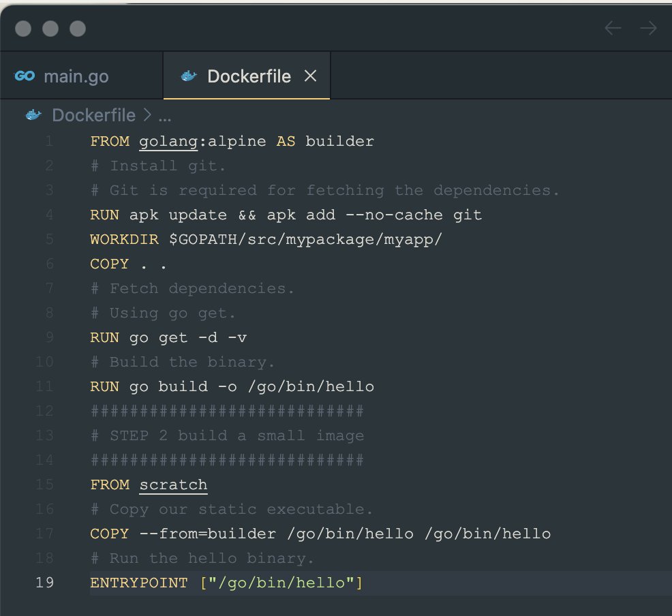Click comment 'Copy our static executable.'
The width and height of the screenshot is (672, 616).
241,509
